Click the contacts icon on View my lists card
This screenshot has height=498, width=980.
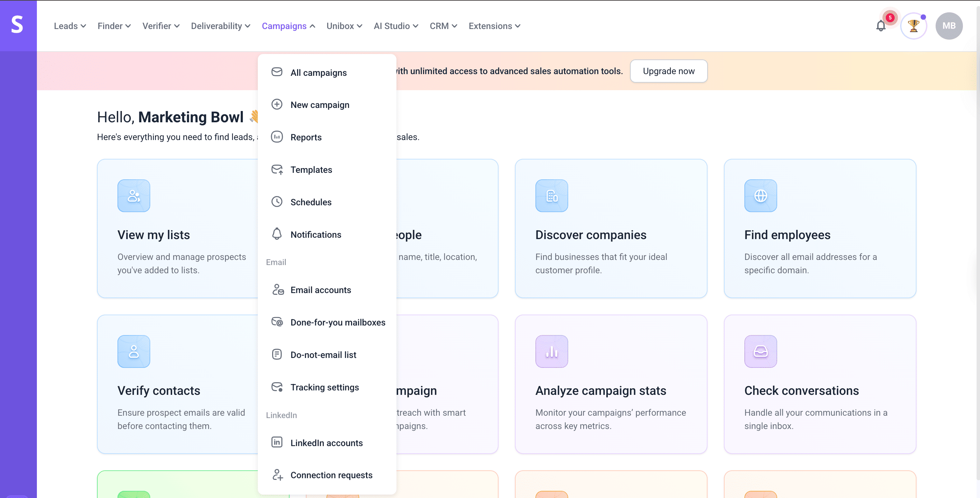coord(134,196)
